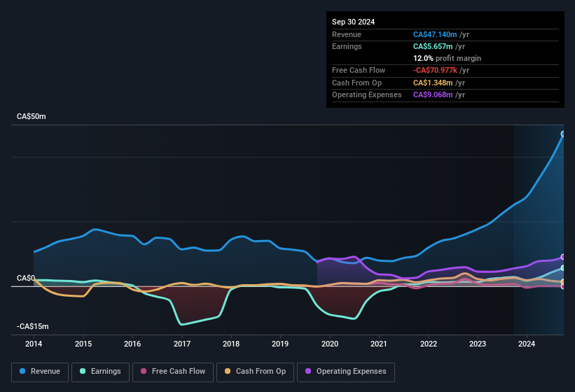Click the 2021 x-axis label
This screenshot has width=575, height=392.
tap(379, 344)
